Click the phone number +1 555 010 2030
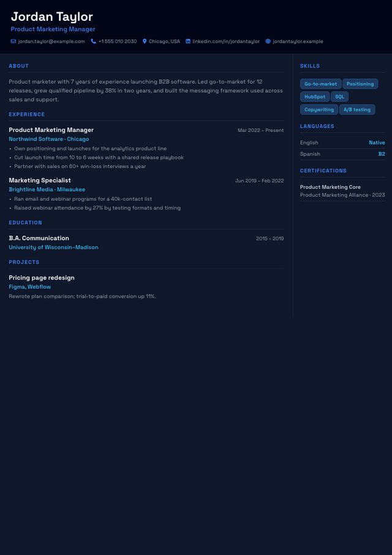This screenshot has height=555, width=392. pos(118,42)
